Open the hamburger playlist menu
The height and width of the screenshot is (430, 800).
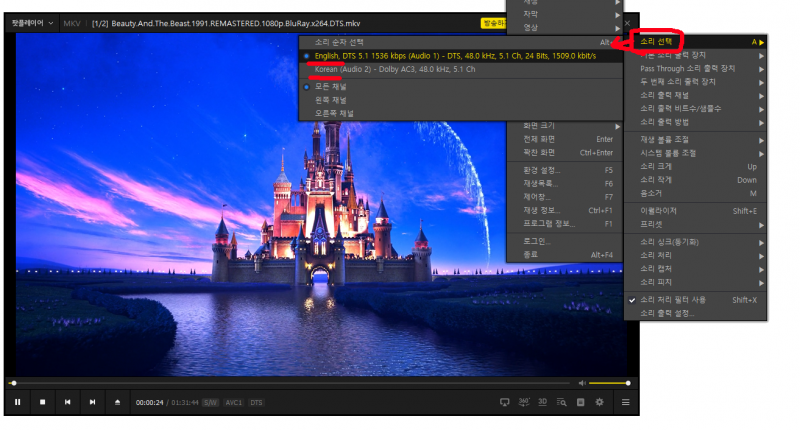pos(626,402)
